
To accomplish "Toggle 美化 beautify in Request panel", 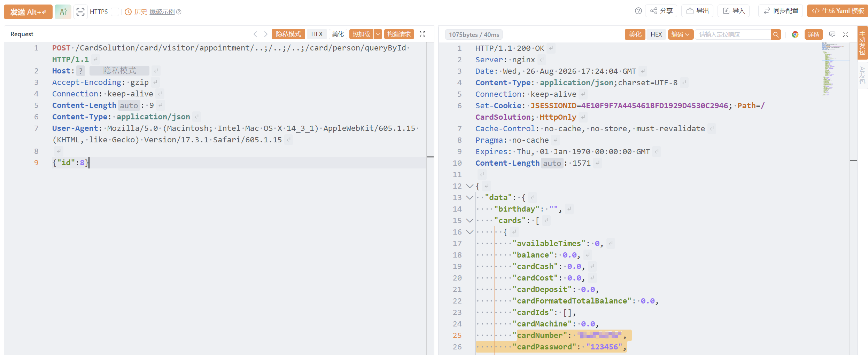I will point(338,34).
